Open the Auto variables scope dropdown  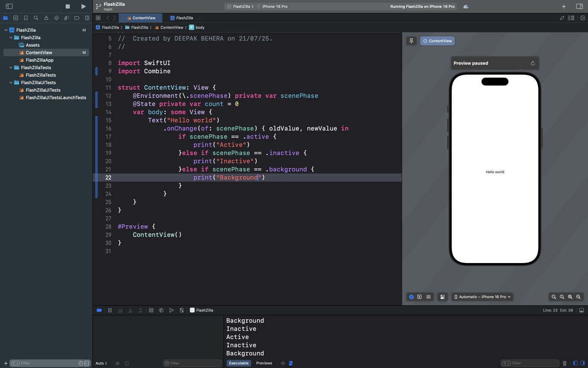pos(101,363)
